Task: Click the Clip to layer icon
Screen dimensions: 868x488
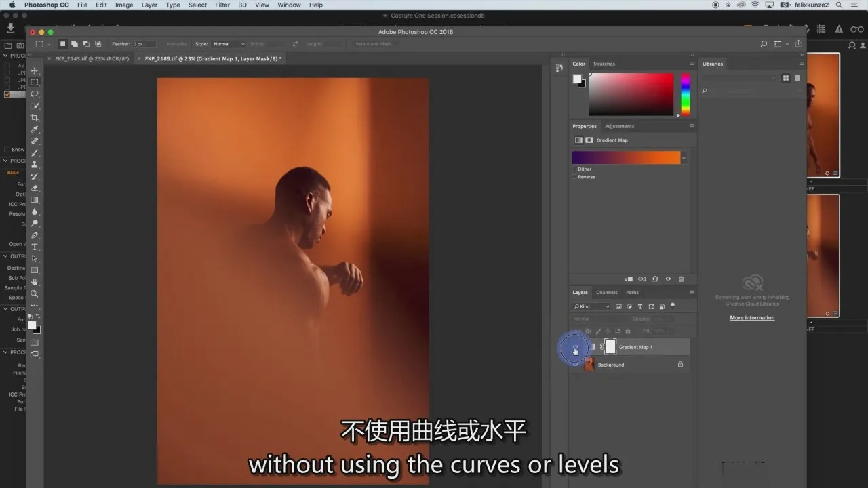Action: coord(629,279)
